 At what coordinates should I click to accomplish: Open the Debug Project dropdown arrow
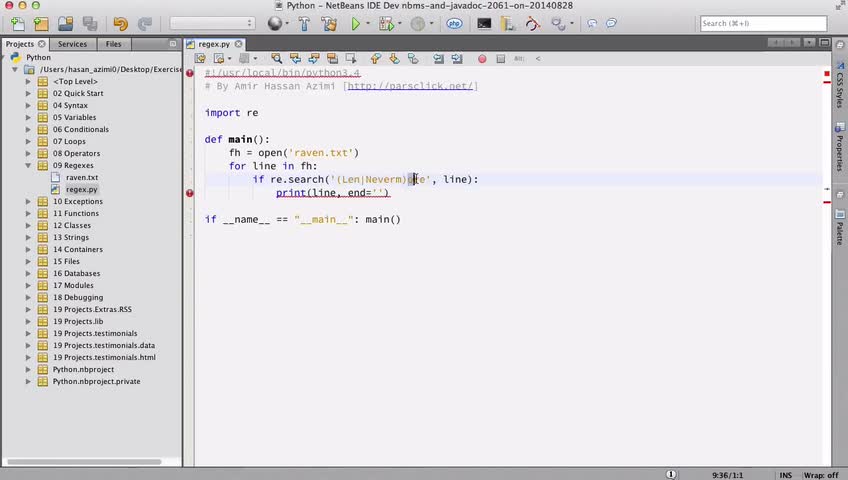[x=400, y=23]
